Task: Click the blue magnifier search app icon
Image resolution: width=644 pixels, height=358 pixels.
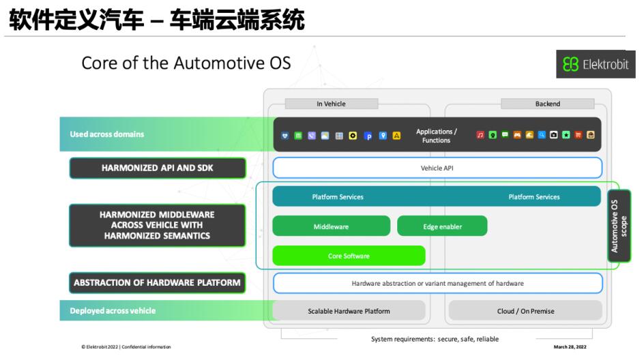Action: click(x=542, y=135)
